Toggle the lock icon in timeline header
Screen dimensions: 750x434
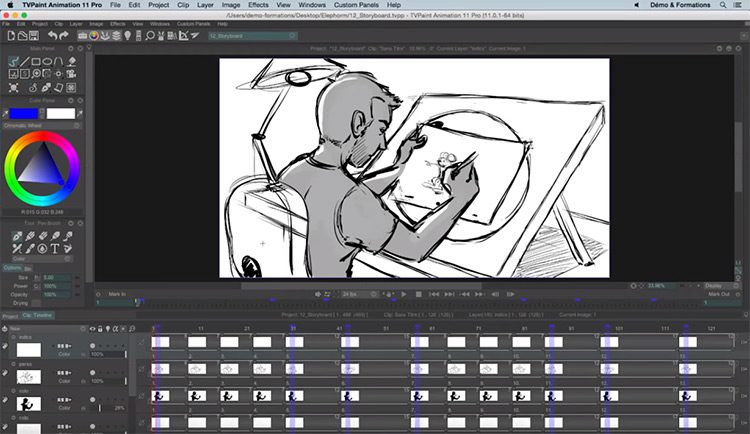pyautogui.click(x=100, y=328)
